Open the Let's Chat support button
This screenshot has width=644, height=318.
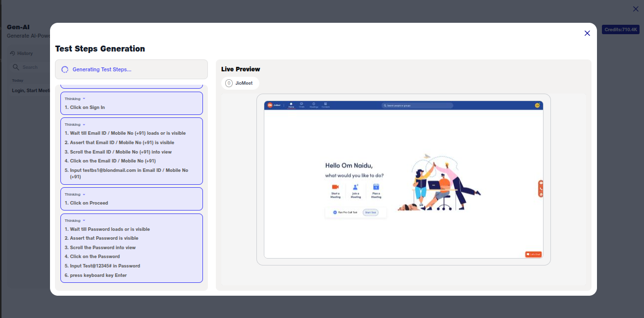coord(533,254)
